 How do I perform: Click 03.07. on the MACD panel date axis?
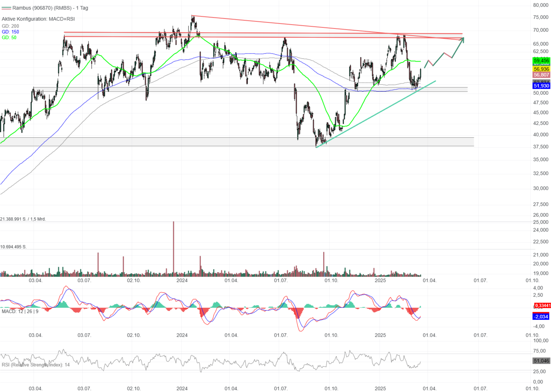point(84,335)
